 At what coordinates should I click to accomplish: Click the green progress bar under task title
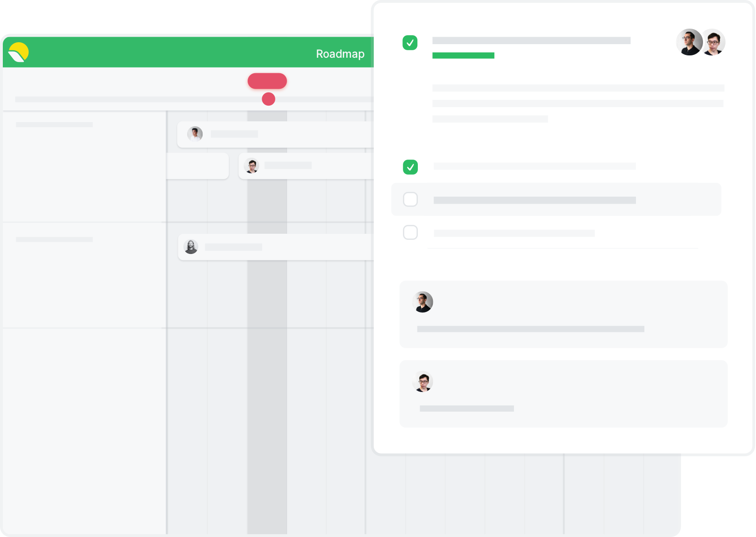point(463,55)
